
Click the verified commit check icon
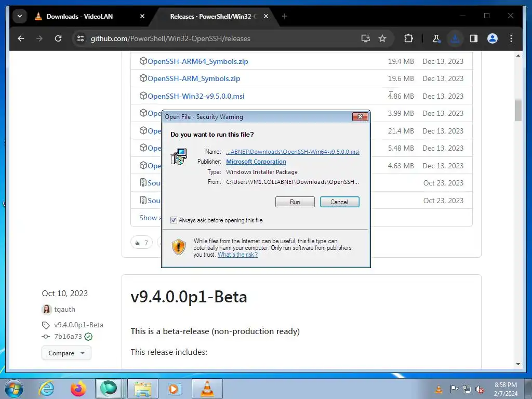[x=88, y=337]
